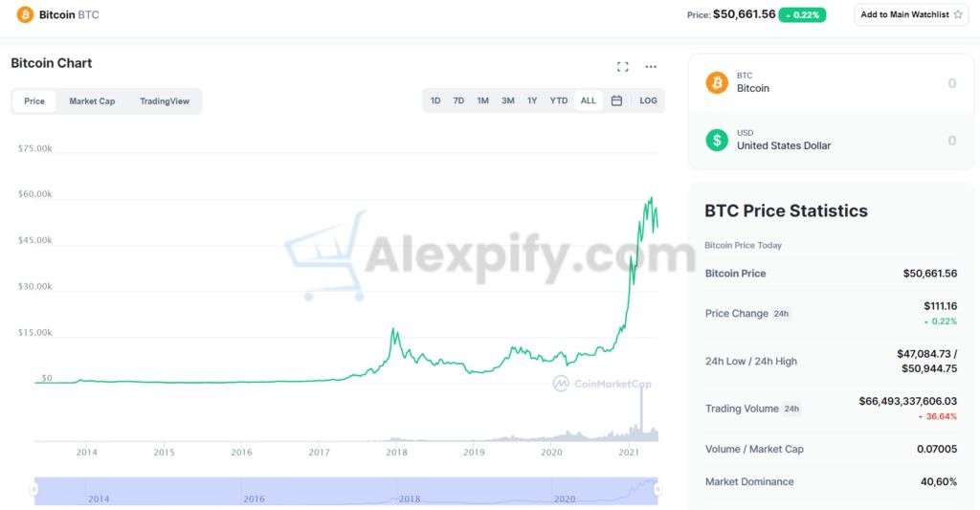This screenshot has height=510, width=980.
Task: Toggle LOG scale on chart
Action: (x=648, y=100)
